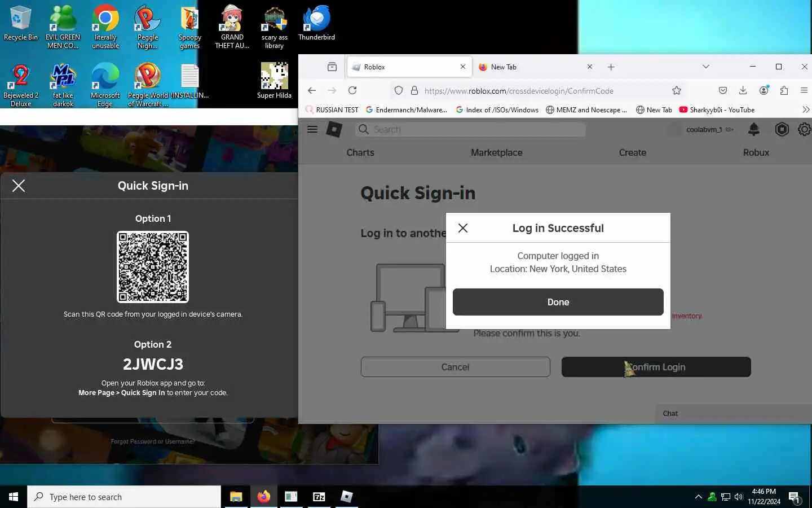The width and height of the screenshot is (812, 508).
Task: Open the Recycle Bin desktop icon
Action: click(x=20, y=24)
